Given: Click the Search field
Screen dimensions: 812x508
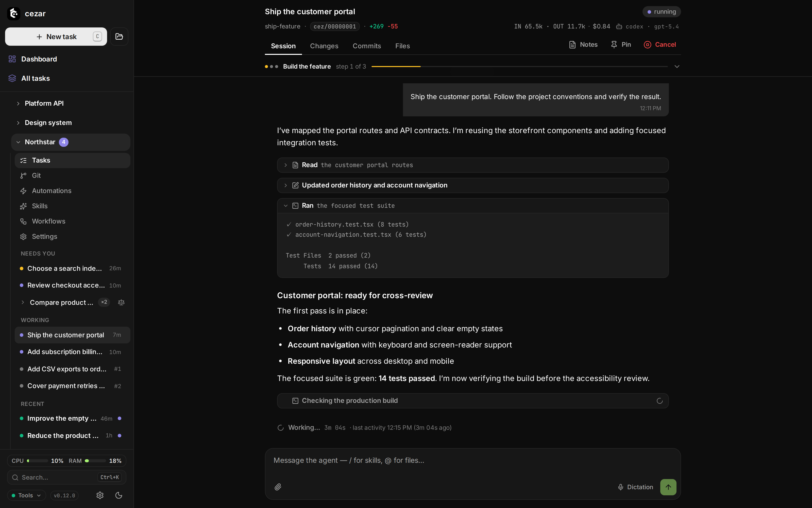Looking at the screenshot, I should tap(67, 477).
